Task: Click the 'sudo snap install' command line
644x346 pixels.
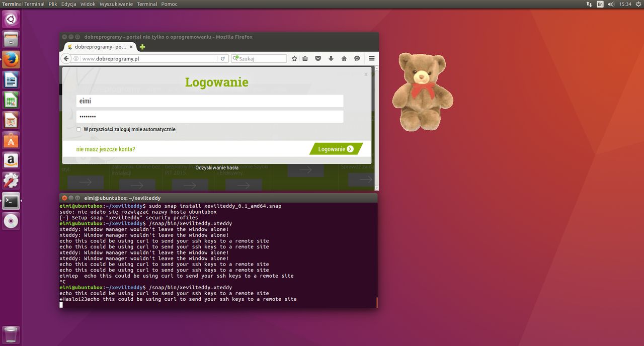Action: pyautogui.click(x=170, y=206)
